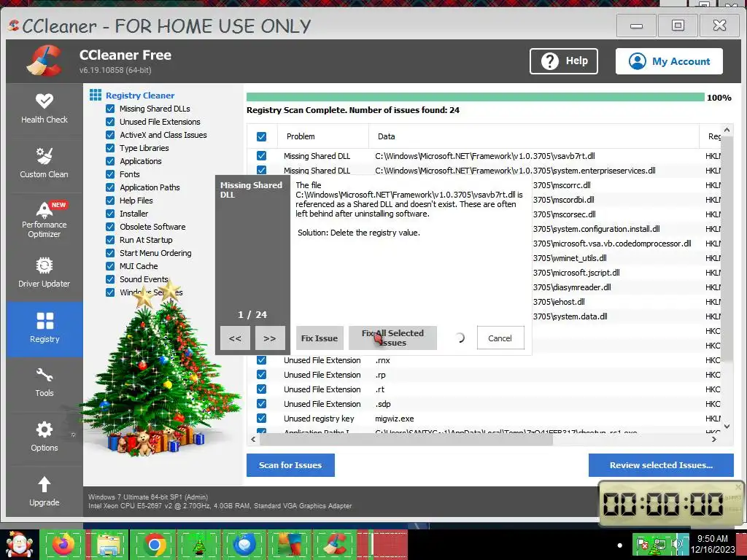Toggle ActiveX and Class Issues checkbox
Viewport: 747px width, 560px height.
point(110,135)
